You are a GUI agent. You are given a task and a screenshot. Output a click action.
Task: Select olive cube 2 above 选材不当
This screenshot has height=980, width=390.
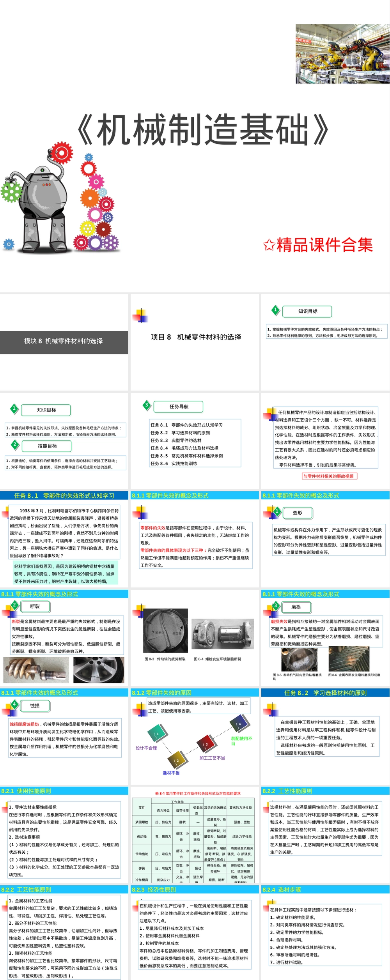[x=176, y=760]
